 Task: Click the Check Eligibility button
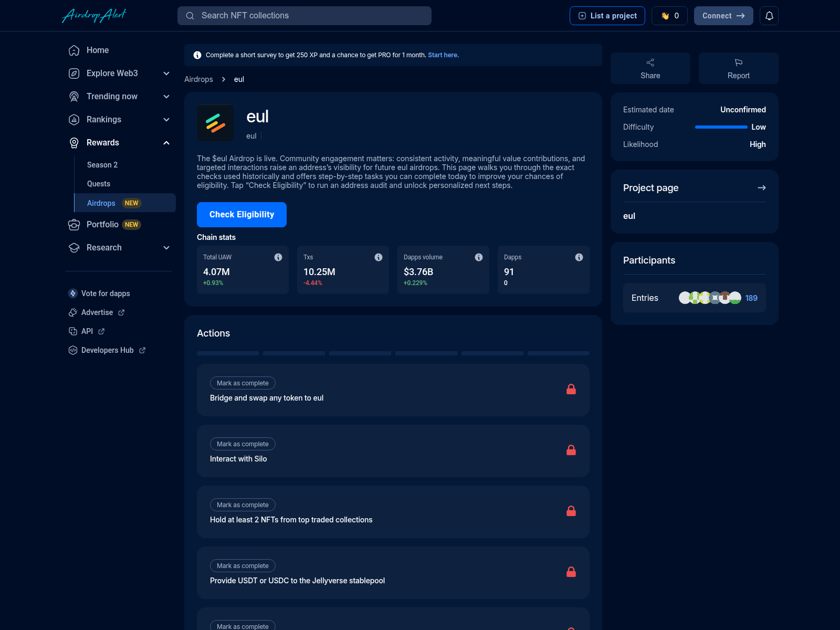tap(241, 214)
